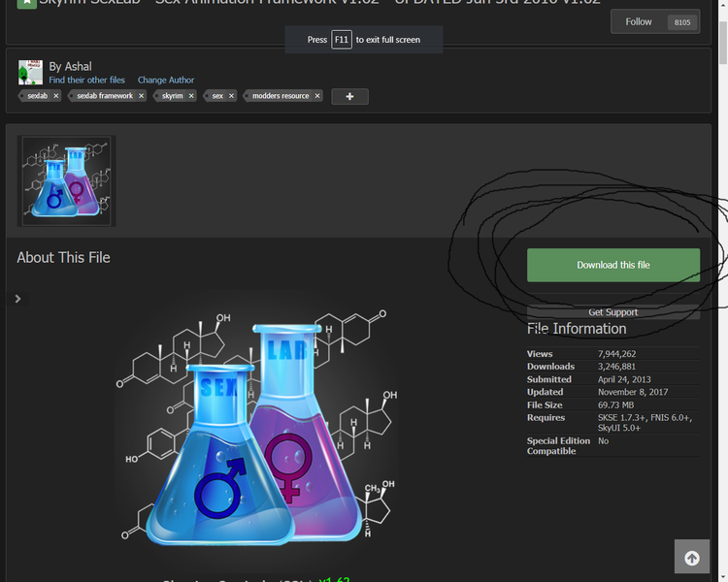Expand the side panel chevron arrow
728x582 pixels.
tap(17, 299)
